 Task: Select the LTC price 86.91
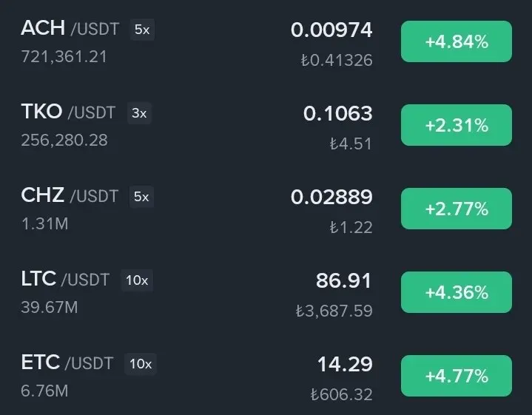(344, 280)
